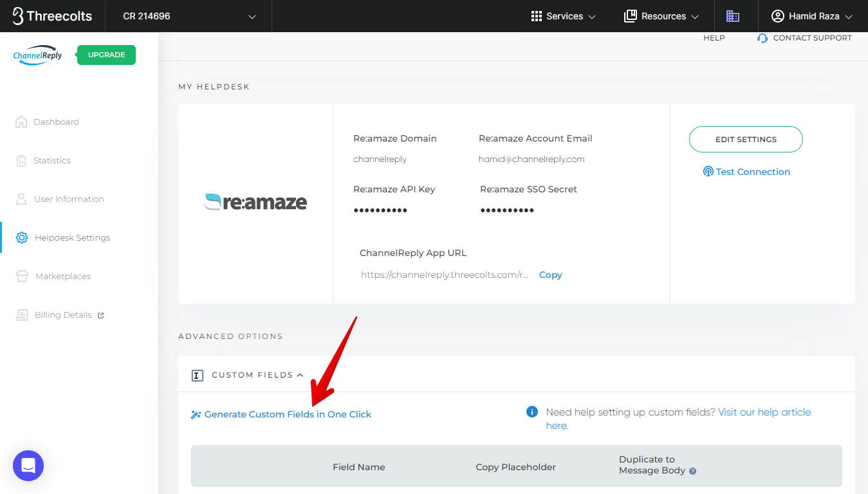This screenshot has height=494, width=868.
Task: Click CONTACT SUPPORT
Action: [804, 38]
